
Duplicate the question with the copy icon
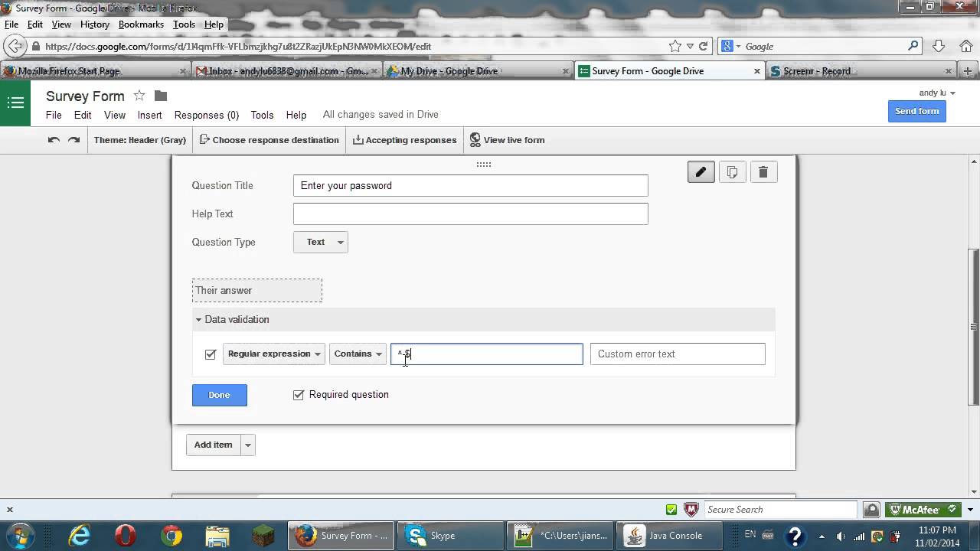tap(732, 172)
